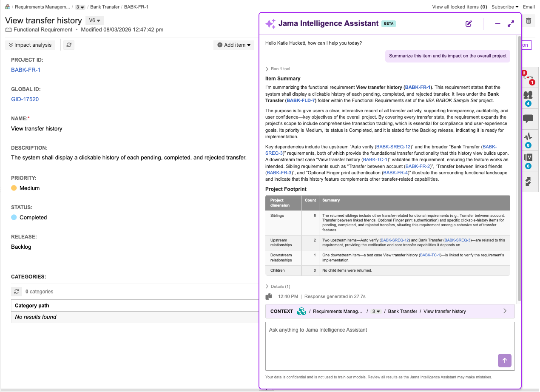
Task: Click the purple send arrow button
Action: click(505, 361)
